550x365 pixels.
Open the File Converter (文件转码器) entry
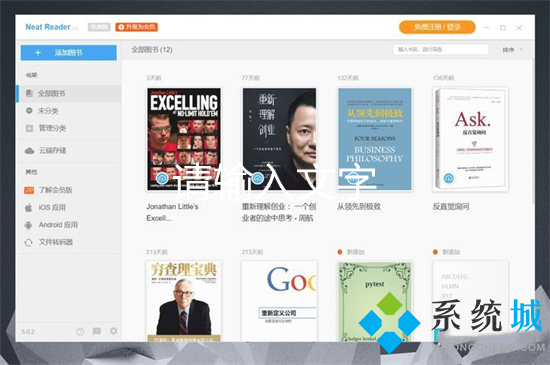pyautogui.click(x=69, y=242)
